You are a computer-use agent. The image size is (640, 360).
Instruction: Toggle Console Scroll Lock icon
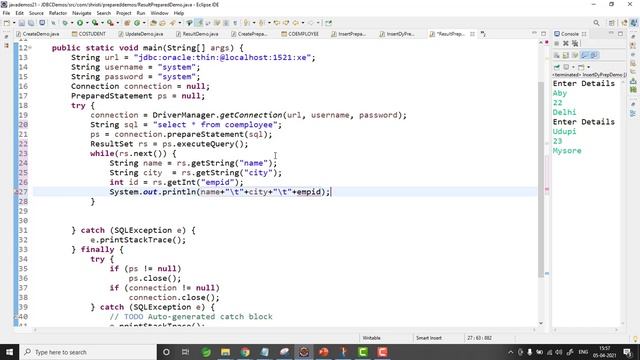tap(566, 55)
